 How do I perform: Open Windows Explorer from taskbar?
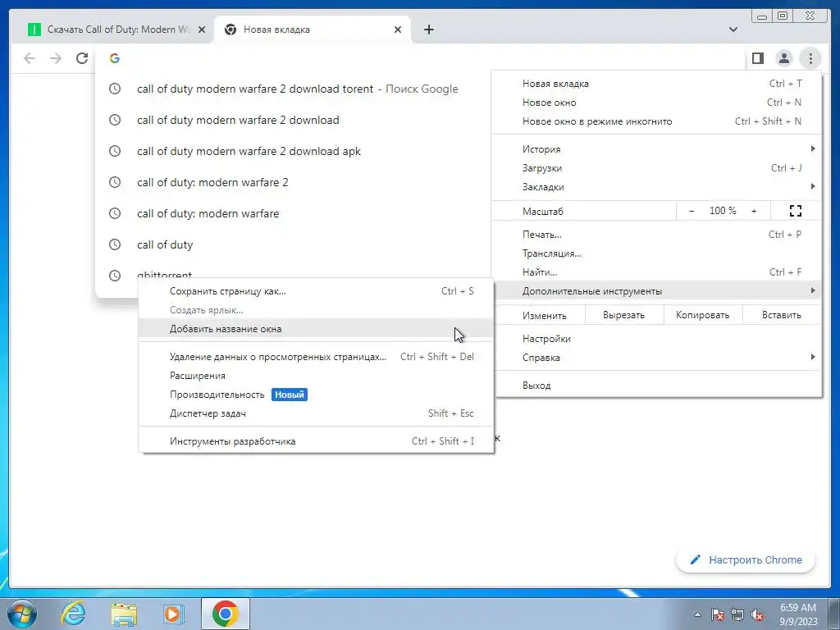pyautogui.click(x=124, y=614)
